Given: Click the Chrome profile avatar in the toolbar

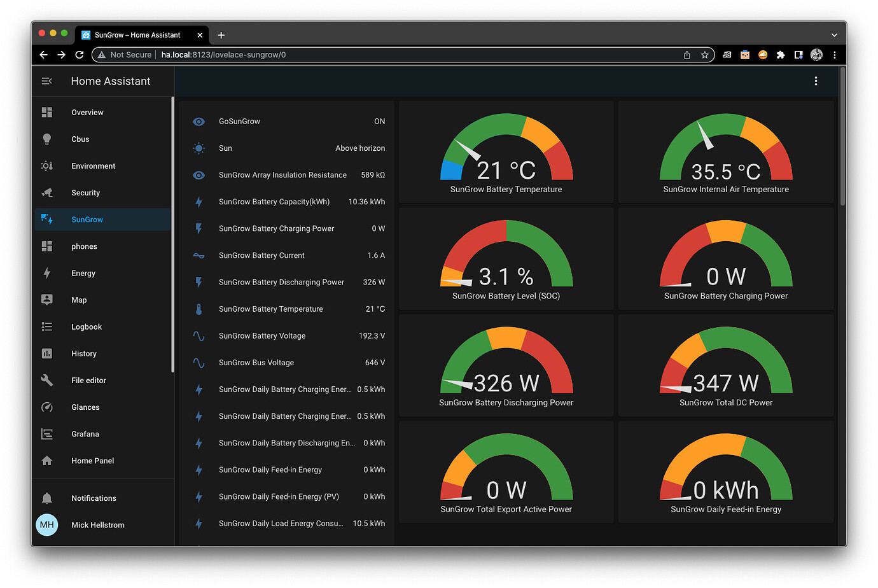Looking at the screenshot, I should 816,55.
